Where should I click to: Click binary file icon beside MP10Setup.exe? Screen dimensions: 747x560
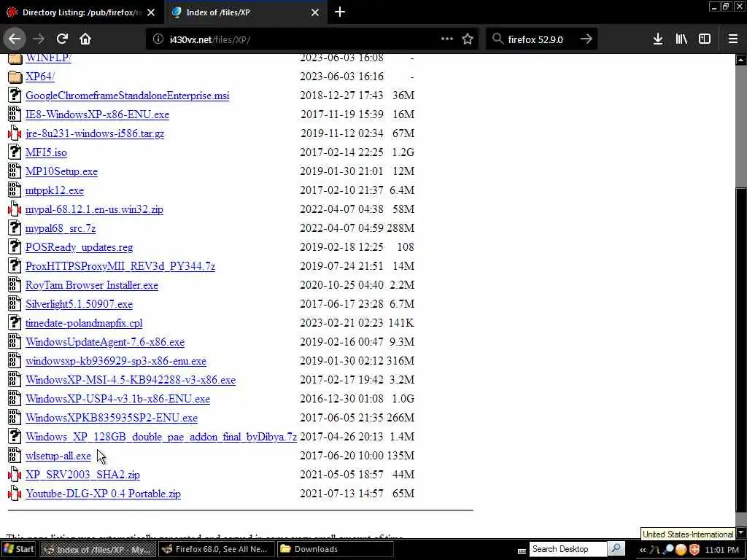point(15,171)
